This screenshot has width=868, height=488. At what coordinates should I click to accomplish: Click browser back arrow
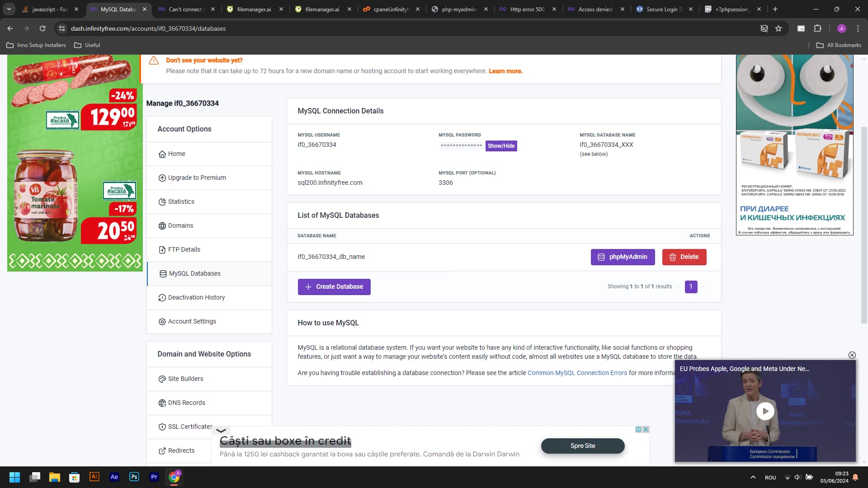pos(10,28)
